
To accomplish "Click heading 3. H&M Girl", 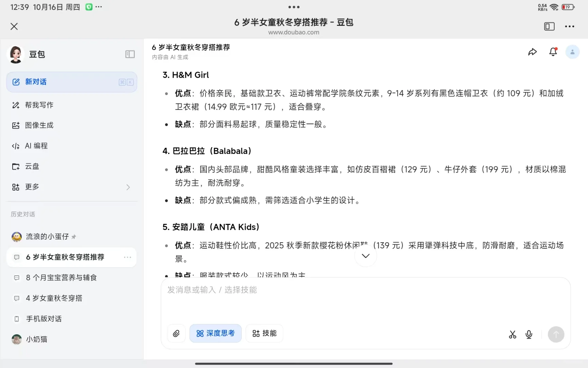I will pyautogui.click(x=186, y=75).
